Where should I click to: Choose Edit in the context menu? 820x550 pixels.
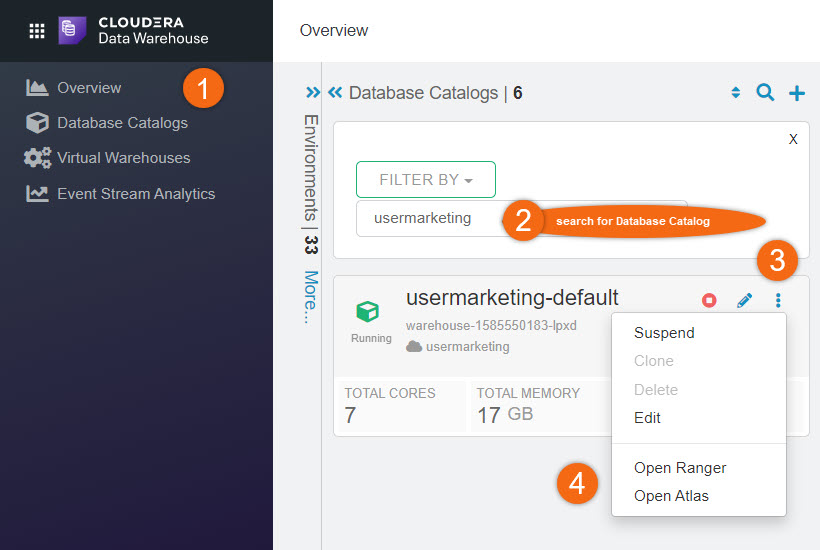tap(647, 418)
